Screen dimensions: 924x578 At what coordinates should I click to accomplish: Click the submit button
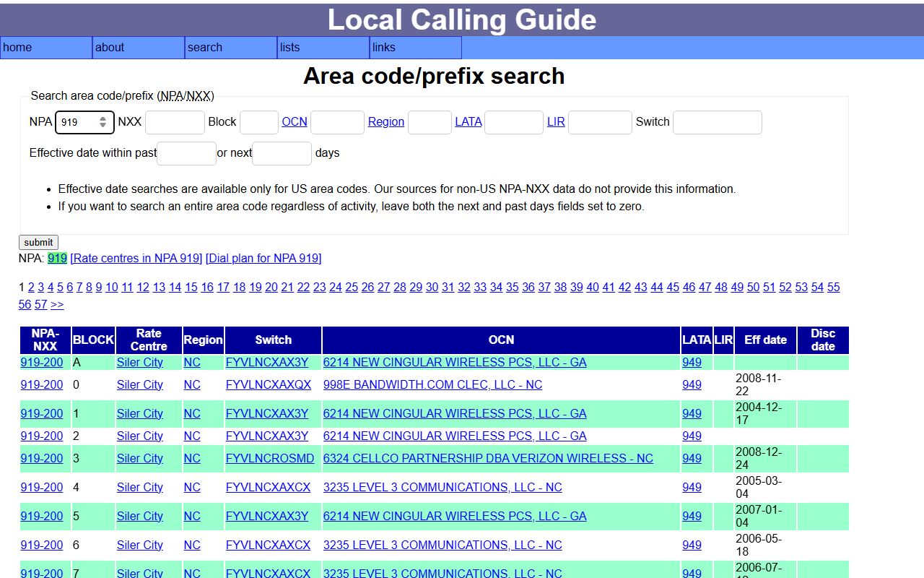[x=38, y=243]
